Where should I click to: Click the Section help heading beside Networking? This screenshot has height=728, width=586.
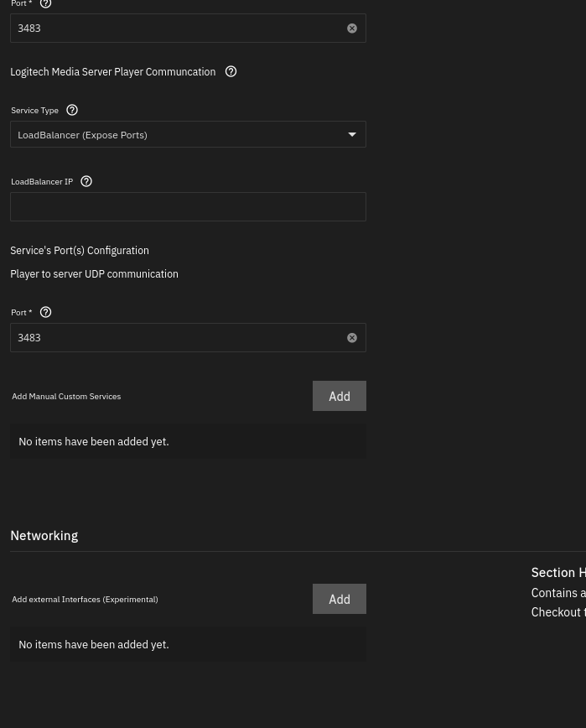pyautogui.click(x=558, y=573)
